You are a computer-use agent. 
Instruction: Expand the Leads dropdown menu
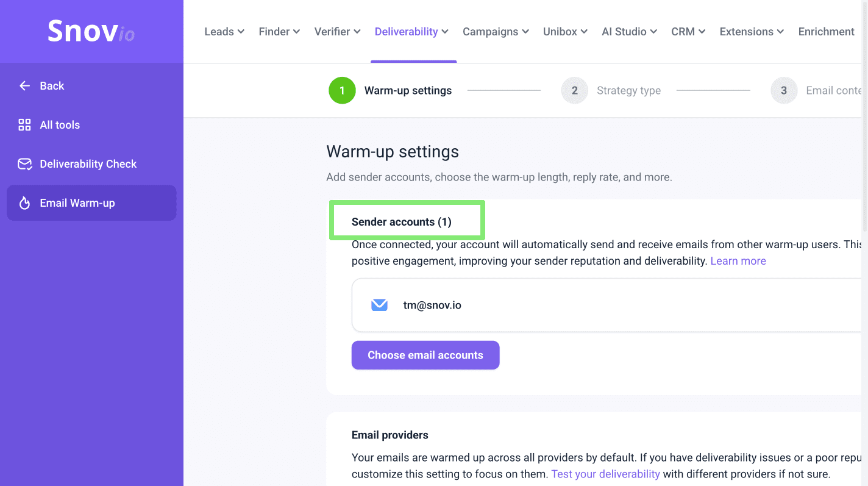[x=224, y=32]
